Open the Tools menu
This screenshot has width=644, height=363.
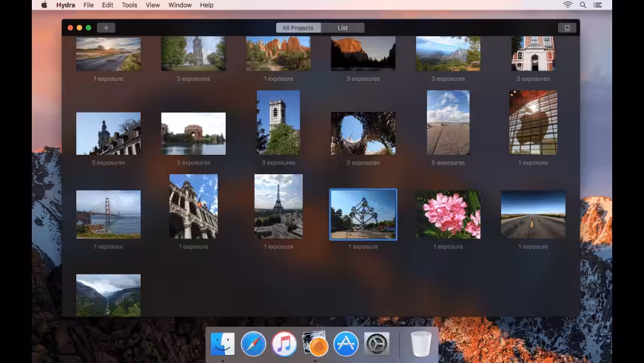coord(130,5)
